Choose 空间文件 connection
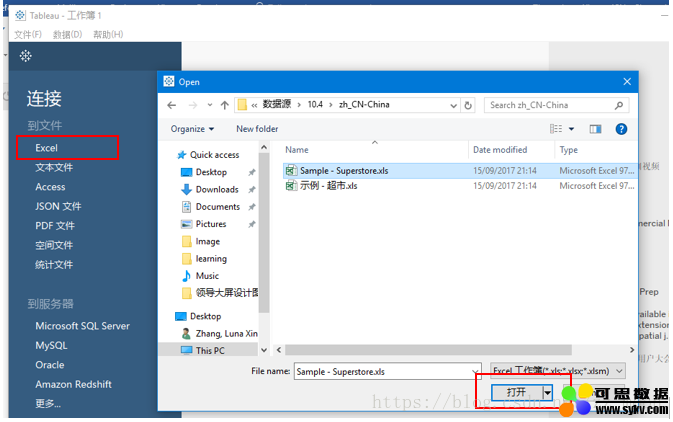 pyautogui.click(x=54, y=245)
